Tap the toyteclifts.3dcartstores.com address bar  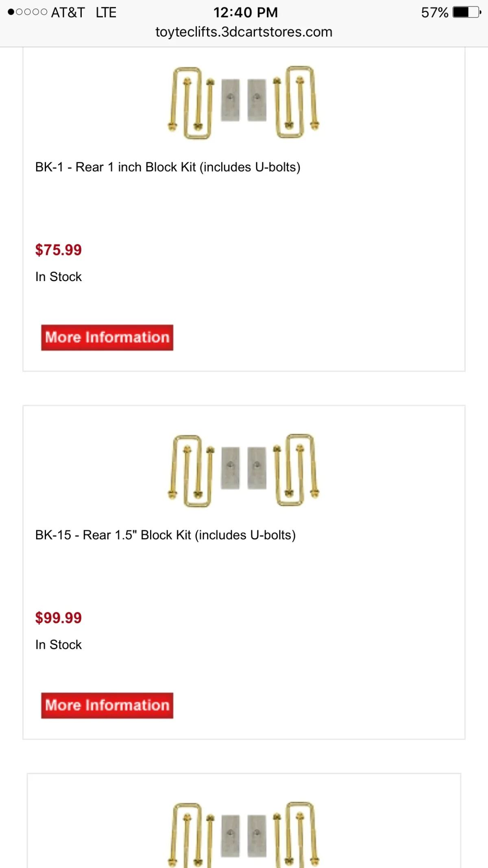pos(244,32)
